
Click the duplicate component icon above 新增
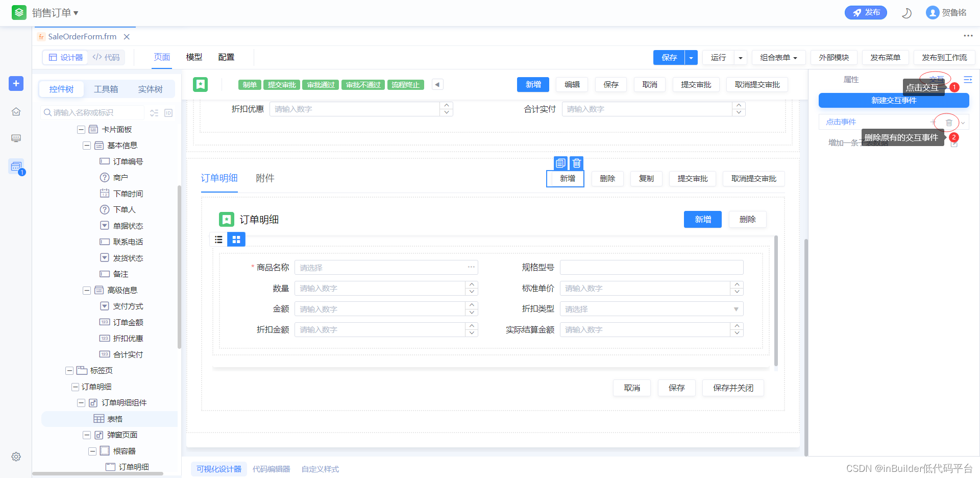pos(560,163)
